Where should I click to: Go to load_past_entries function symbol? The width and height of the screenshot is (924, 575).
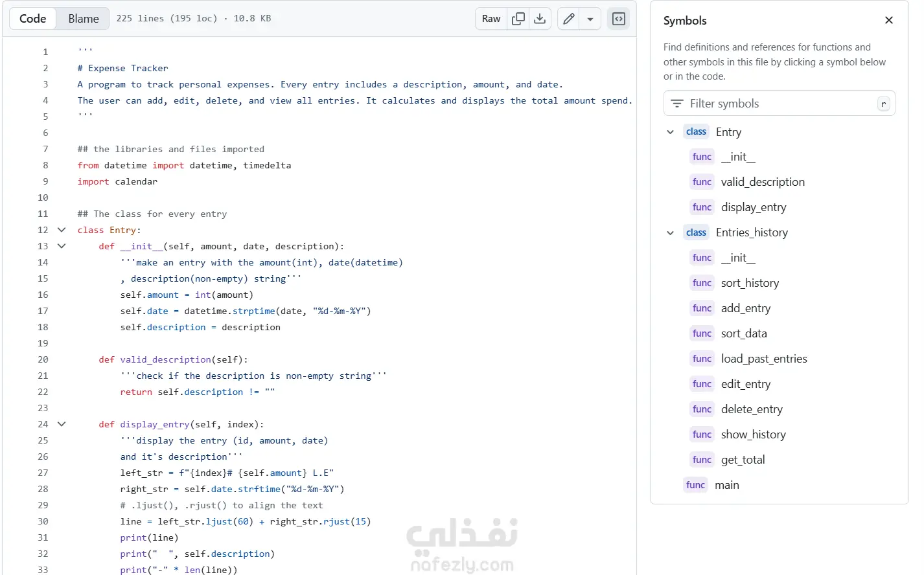pyautogui.click(x=764, y=359)
